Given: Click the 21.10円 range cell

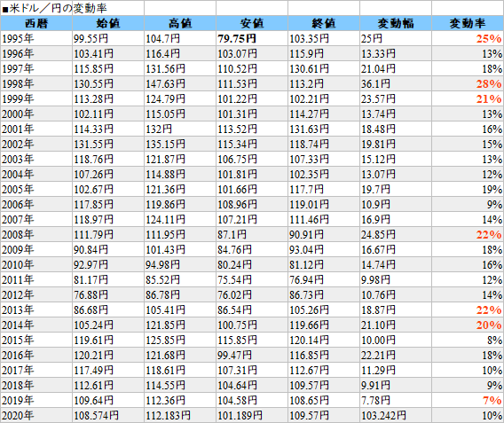Looking at the screenshot, I should [378, 325].
